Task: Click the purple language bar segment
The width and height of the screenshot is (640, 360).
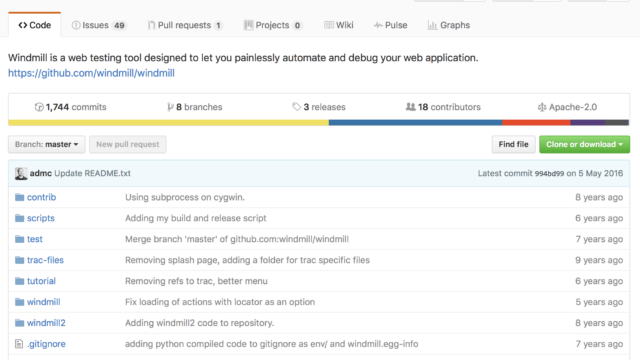Action: [x=588, y=122]
